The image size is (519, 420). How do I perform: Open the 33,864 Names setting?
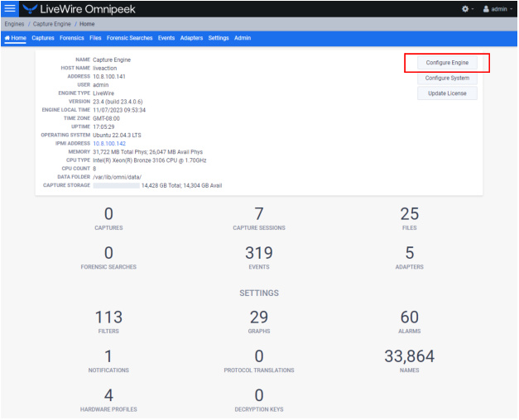click(x=410, y=360)
